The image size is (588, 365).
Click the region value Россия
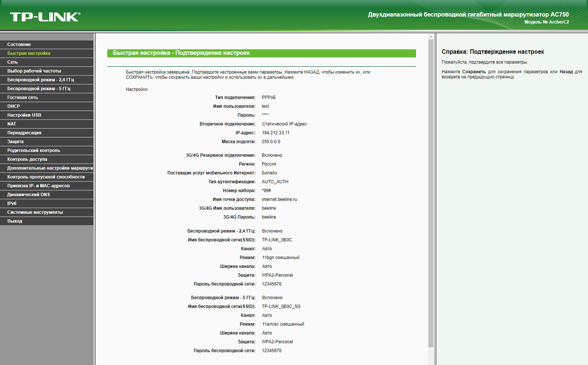[x=269, y=164]
